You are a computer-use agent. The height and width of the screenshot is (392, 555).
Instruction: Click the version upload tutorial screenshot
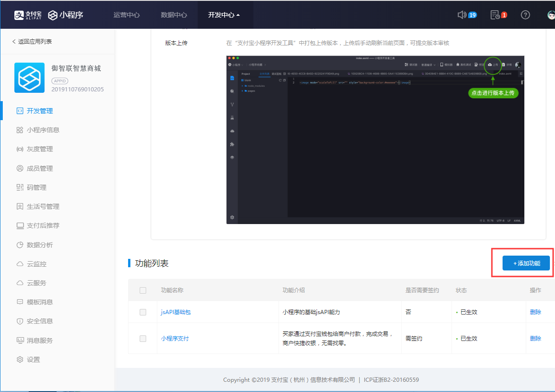tap(375, 140)
